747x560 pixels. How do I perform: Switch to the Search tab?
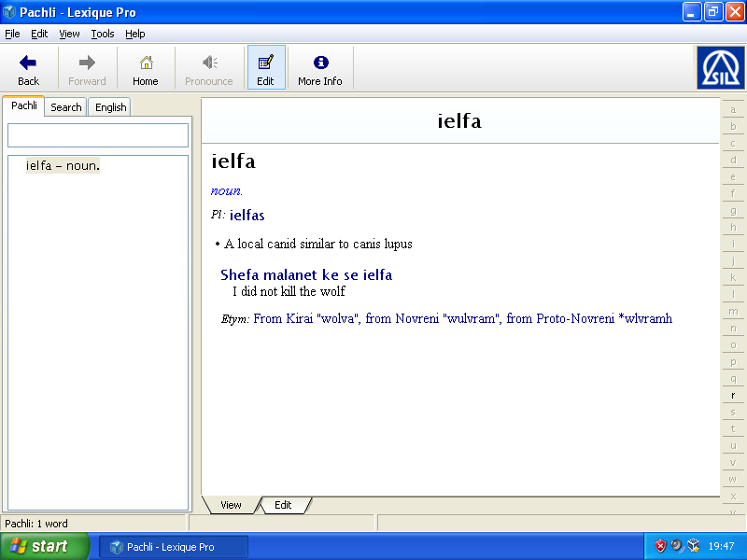(66, 107)
